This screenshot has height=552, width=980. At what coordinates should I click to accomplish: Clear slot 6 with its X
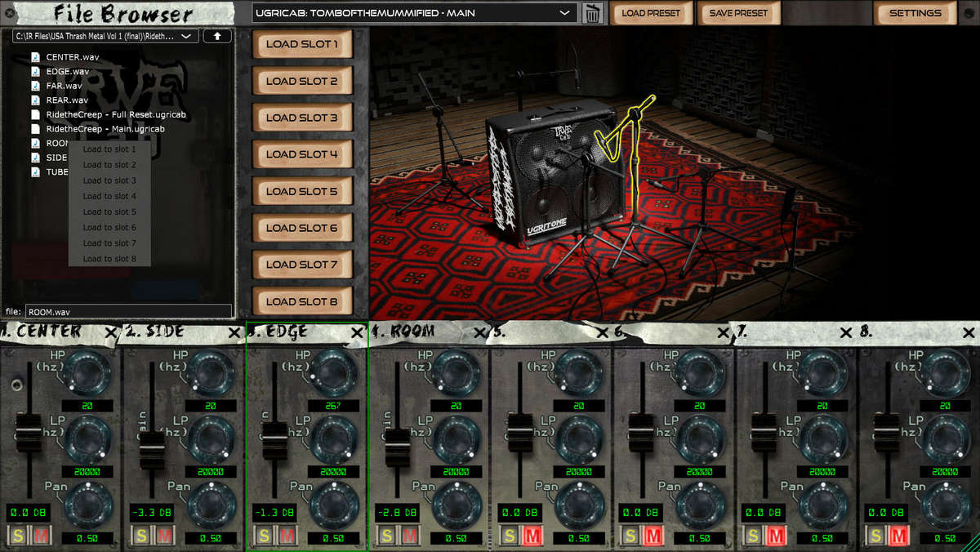click(724, 332)
